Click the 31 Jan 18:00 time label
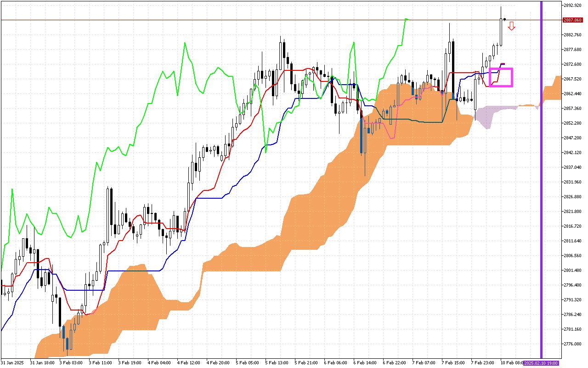This screenshot has height=368, width=588. 41,363
